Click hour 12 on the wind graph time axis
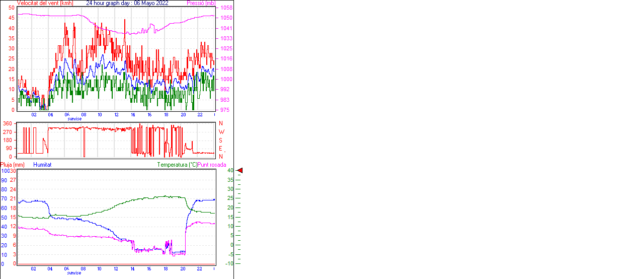Image resolution: width=644 pixels, height=279 pixels. [x=116, y=114]
